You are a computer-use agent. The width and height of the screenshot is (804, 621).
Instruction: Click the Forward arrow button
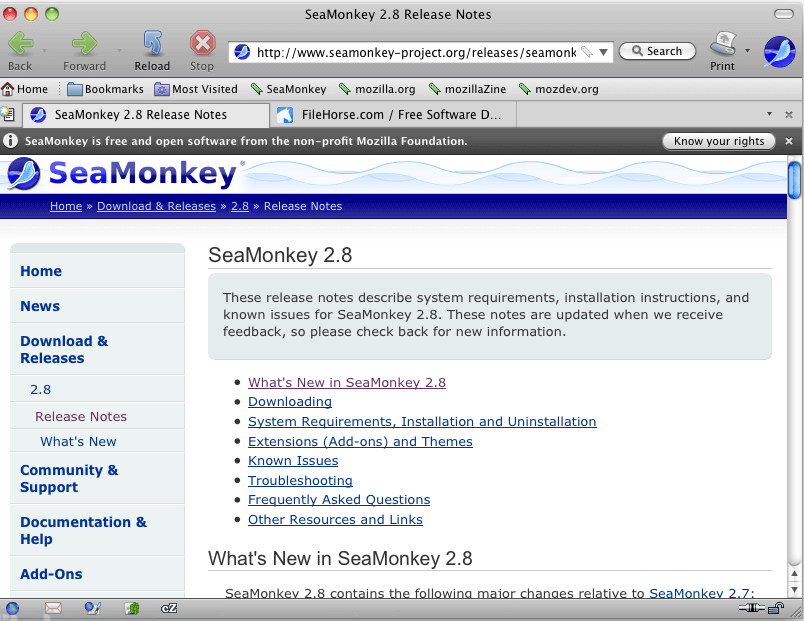click(85, 44)
